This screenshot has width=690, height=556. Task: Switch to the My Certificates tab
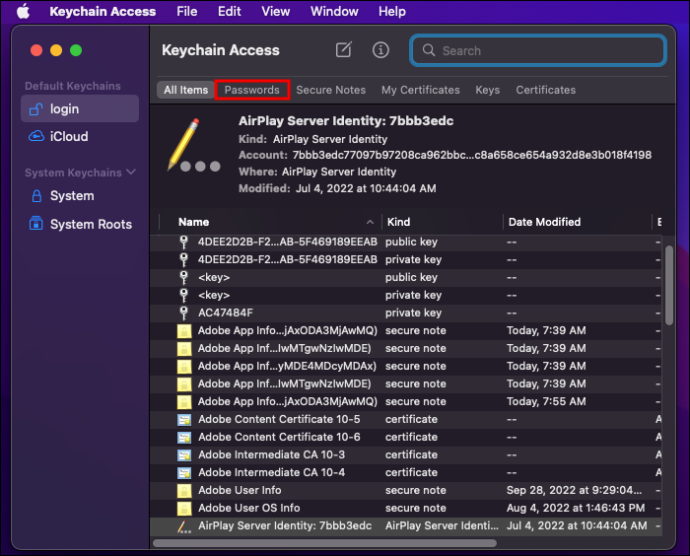coord(420,90)
